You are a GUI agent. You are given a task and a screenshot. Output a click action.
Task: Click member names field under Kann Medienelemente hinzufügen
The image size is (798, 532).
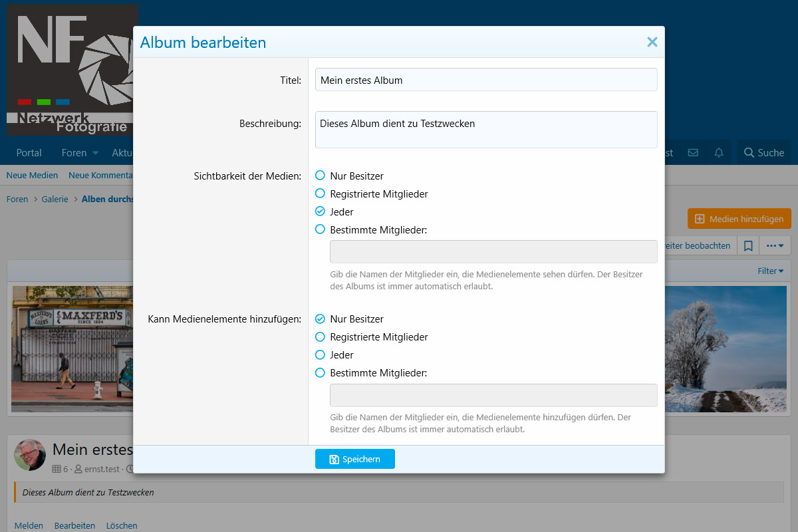click(493, 395)
